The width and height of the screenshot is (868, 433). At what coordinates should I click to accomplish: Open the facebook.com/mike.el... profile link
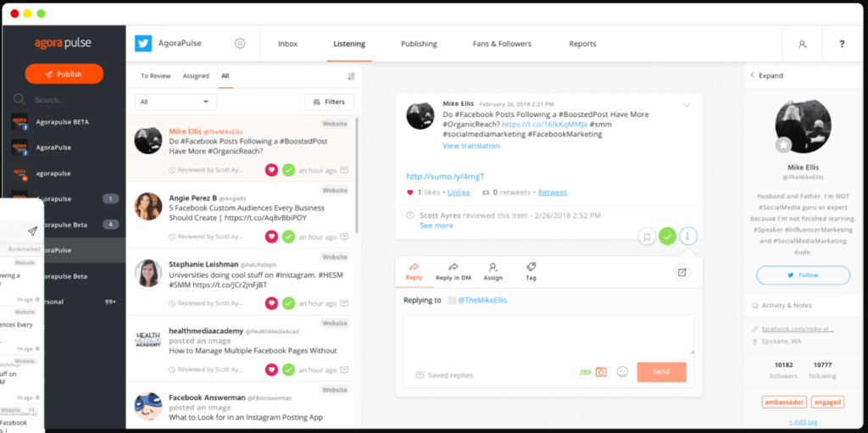[798, 329]
